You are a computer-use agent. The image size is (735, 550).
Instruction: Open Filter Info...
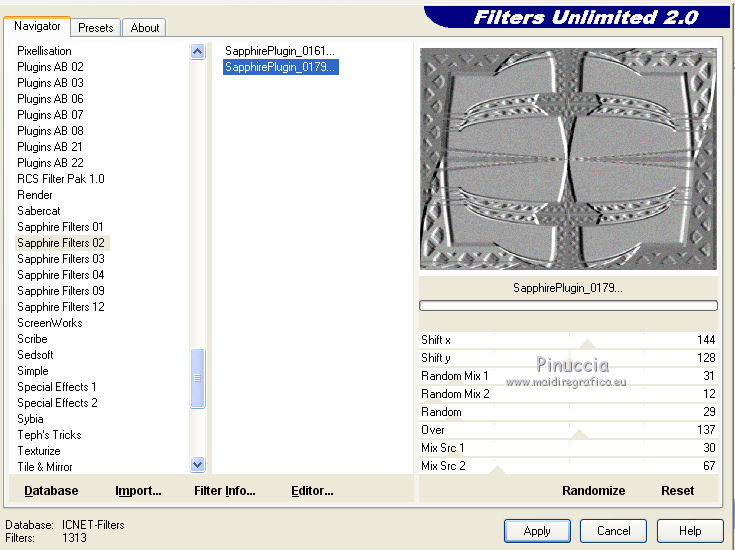(x=225, y=490)
